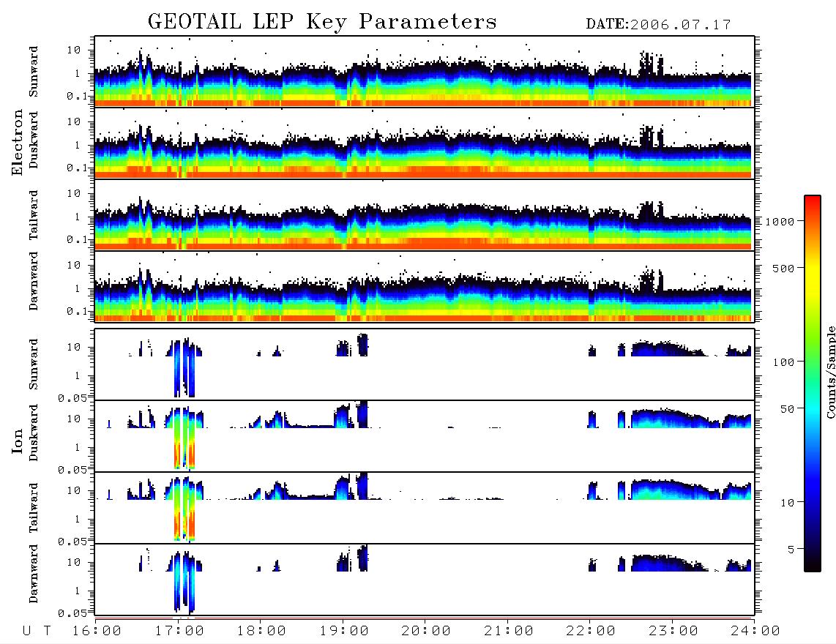Click the Electron Dawnward panel label
Viewport: 836px width, 644px height.
(x=34, y=281)
